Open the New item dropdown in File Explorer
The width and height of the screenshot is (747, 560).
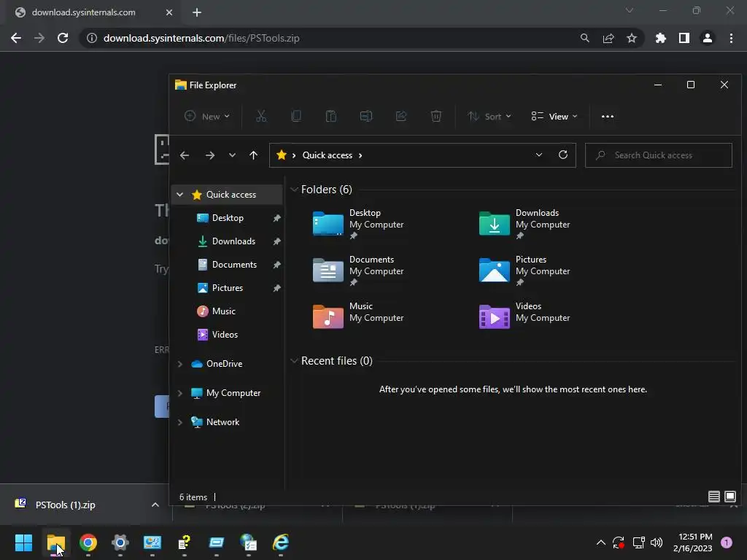pos(207,116)
